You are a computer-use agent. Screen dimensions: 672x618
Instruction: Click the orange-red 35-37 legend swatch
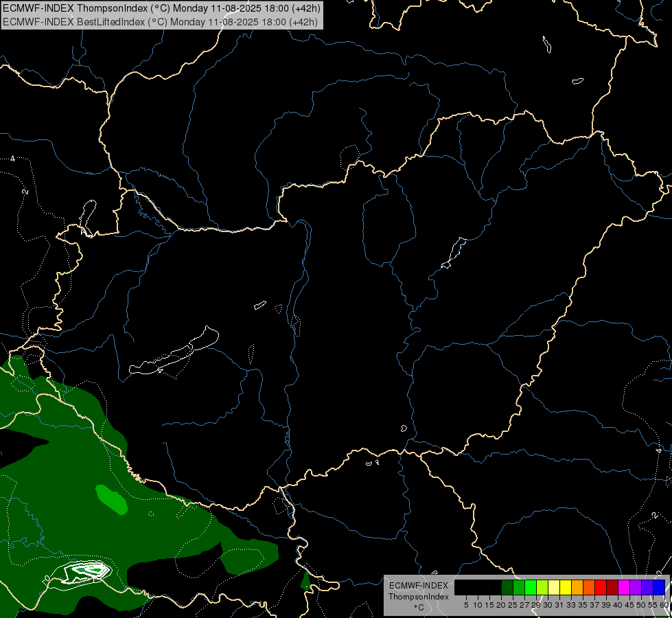[x=589, y=587]
